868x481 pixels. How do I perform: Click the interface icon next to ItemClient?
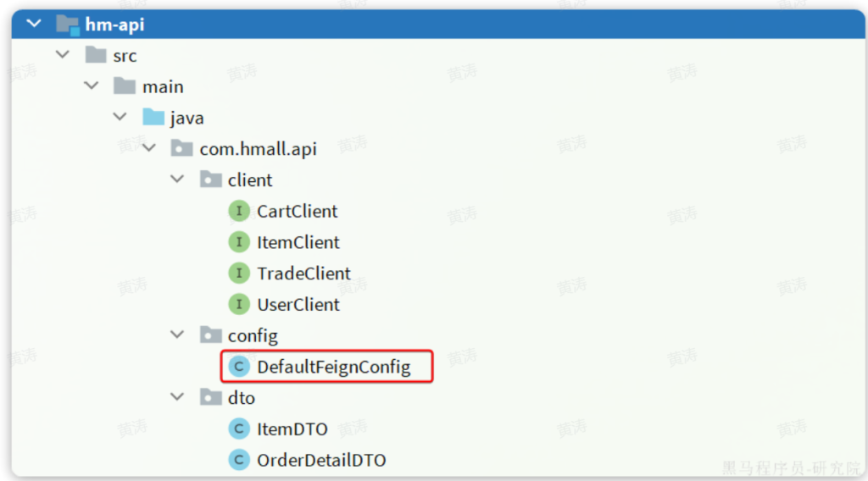click(x=239, y=242)
